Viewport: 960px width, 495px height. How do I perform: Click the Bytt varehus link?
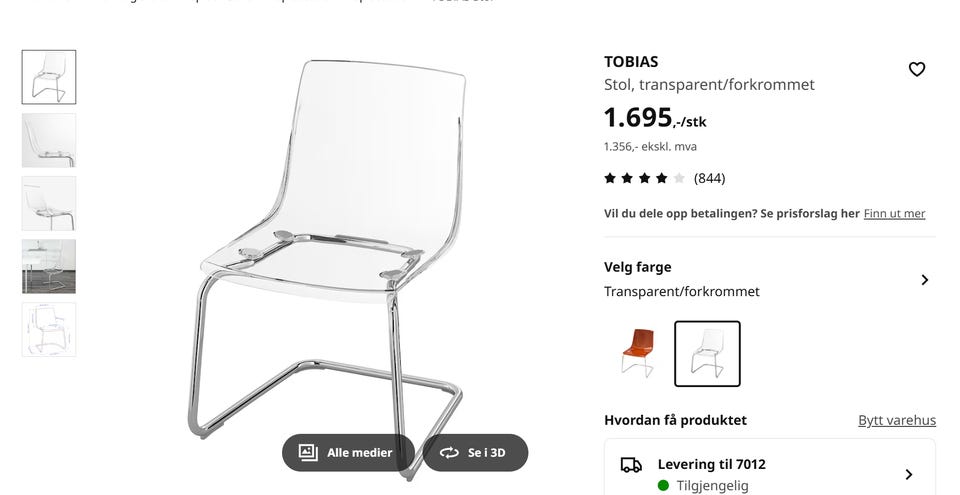tap(897, 420)
